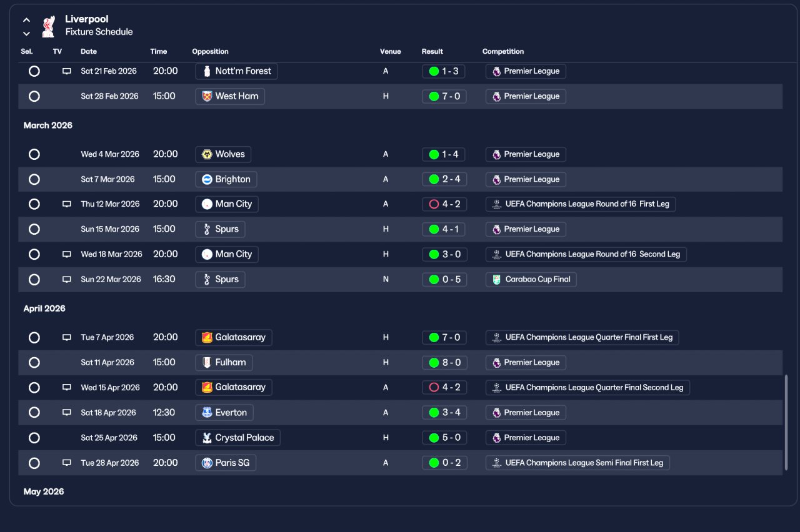Click the 16:30 kick-off time
This screenshot has width=800, height=532.
[x=164, y=279]
